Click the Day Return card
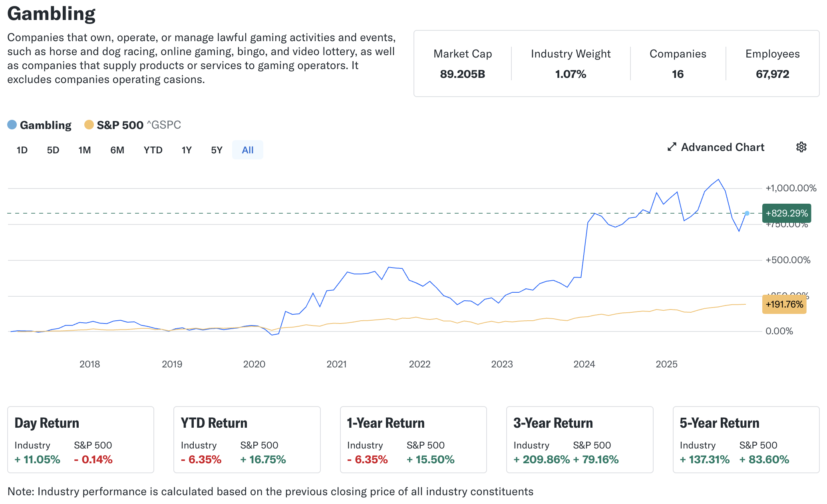 pos(81,439)
